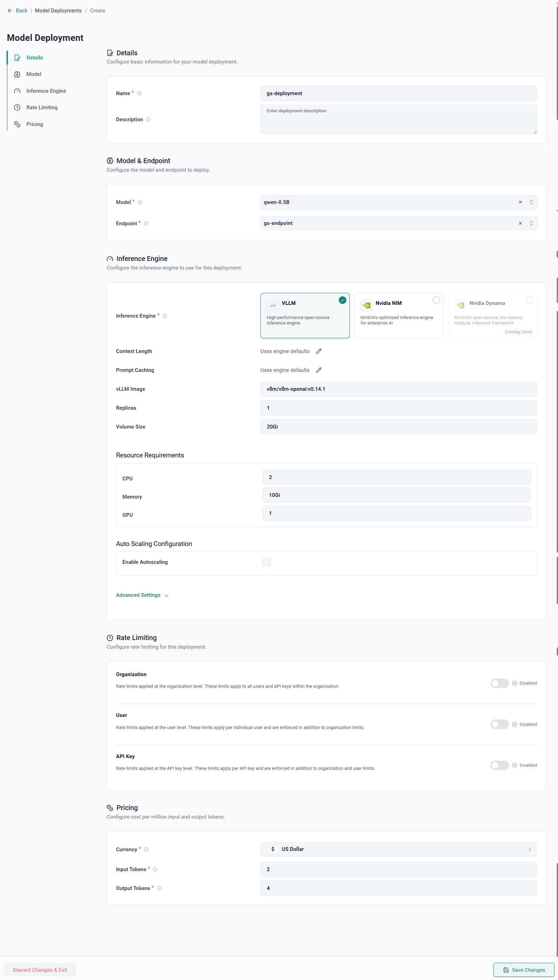558x980 pixels.
Task: Check the Enable Autoscaling checkbox
Action: tap(266, 562)
